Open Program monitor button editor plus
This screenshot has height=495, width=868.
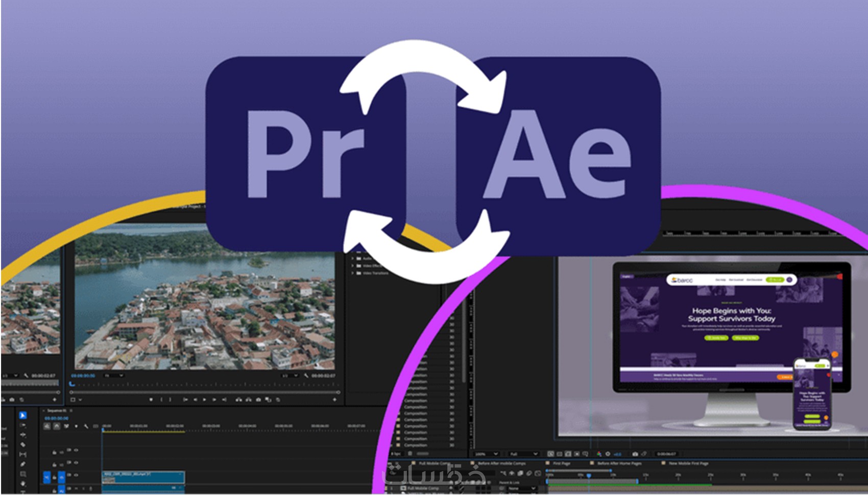[334, 400]
